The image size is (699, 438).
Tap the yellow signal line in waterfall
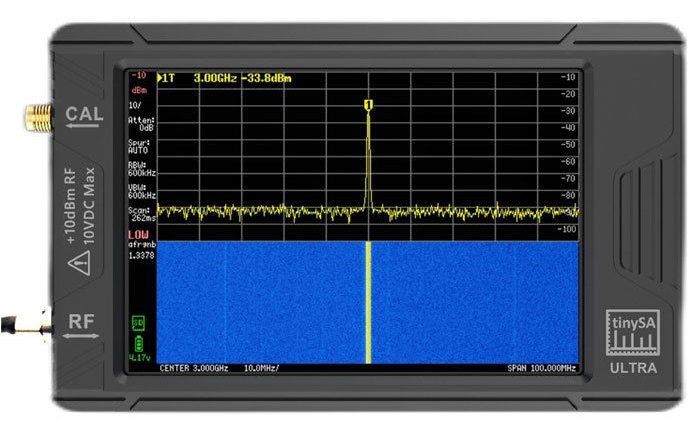tap(368, 300)
